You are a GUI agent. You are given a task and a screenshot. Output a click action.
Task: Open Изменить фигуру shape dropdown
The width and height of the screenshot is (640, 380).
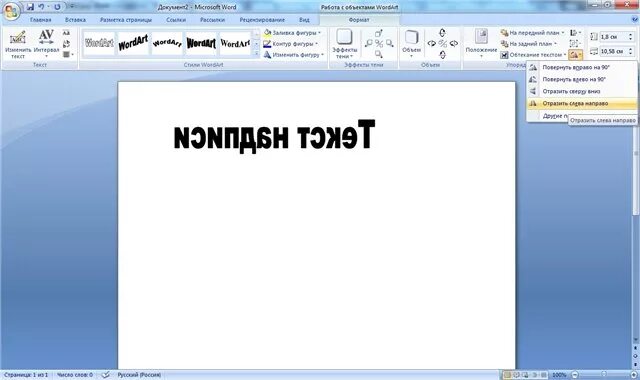pyautogui.click(x=293, y=55)
